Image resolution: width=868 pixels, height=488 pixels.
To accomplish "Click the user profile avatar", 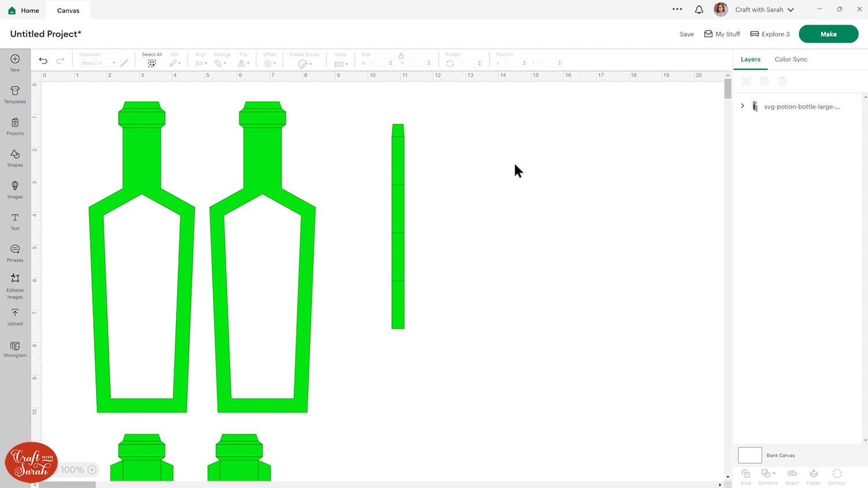I will click(x=720, y=10).
